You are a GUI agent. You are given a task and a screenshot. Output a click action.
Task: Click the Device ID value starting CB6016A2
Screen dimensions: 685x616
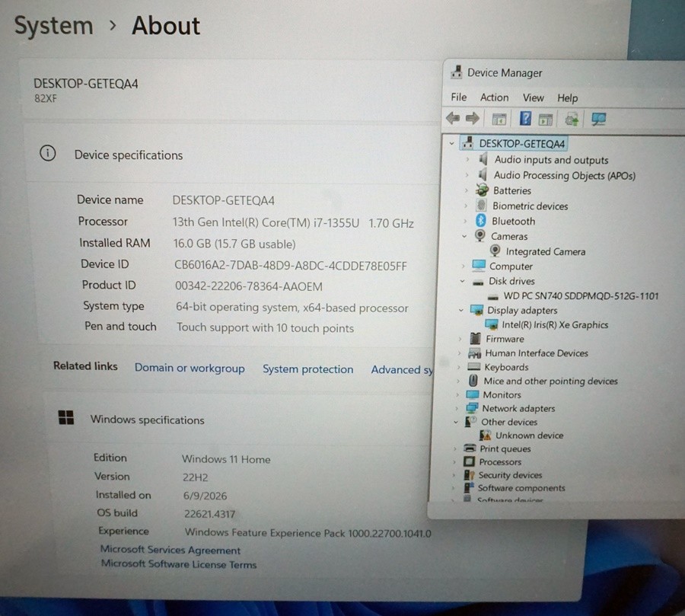[291, 266]
